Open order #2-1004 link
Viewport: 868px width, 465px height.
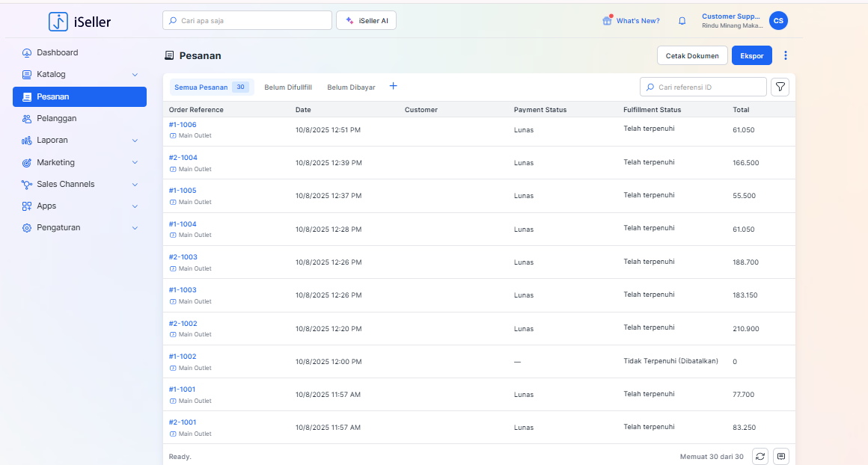pos(183,158)
